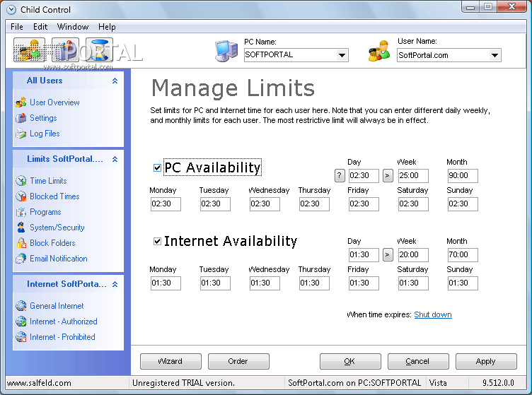
Task: Open the hourglass time limits toolbar icon
Action: click(x=99, y=49)
